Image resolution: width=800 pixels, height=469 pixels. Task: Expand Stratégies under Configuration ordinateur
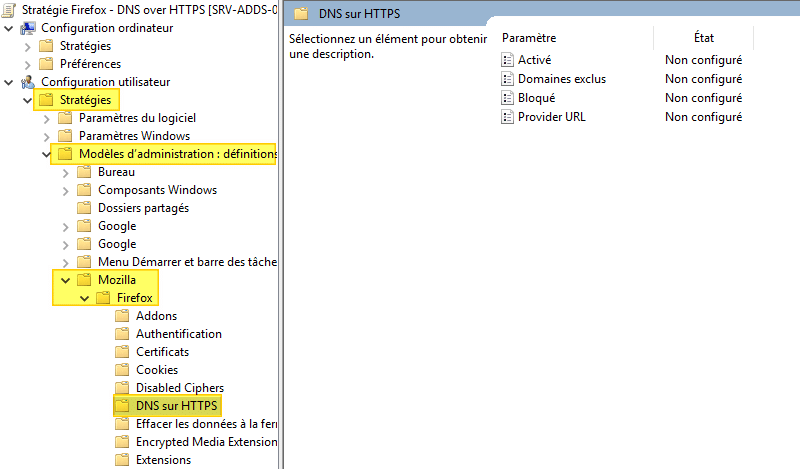28,46
